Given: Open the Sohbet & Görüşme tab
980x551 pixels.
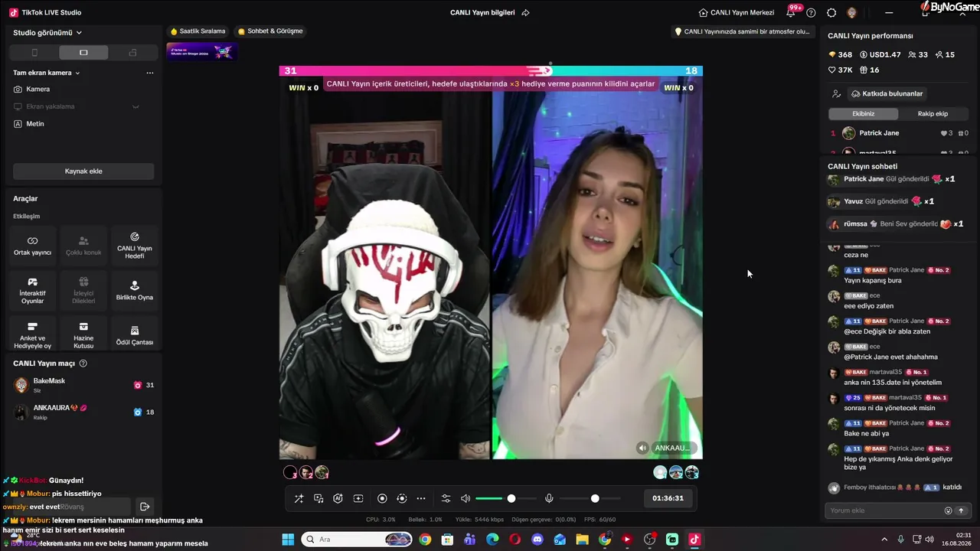Looking at the screenshot, I should (270, 31).
